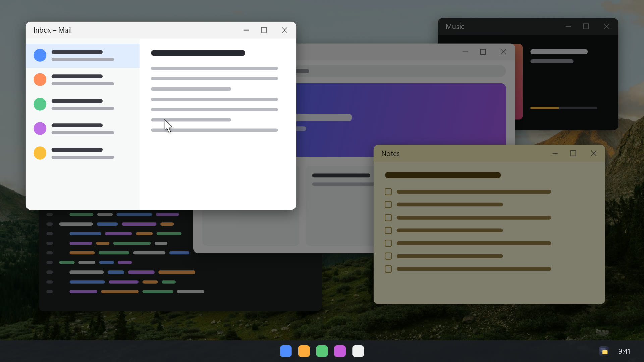Close the Inbox – Mail window
644x362 pixels.
(x=284, y=30)
